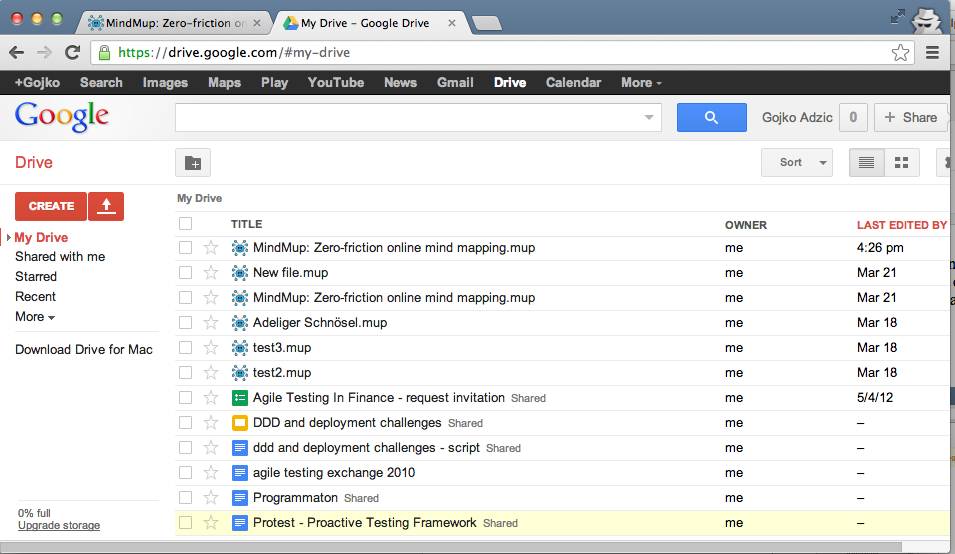Viewport: 955px width, 554px height.
Task: Click the blue search magnifier button
Action: pyautogui.click(x=711, y=117)
